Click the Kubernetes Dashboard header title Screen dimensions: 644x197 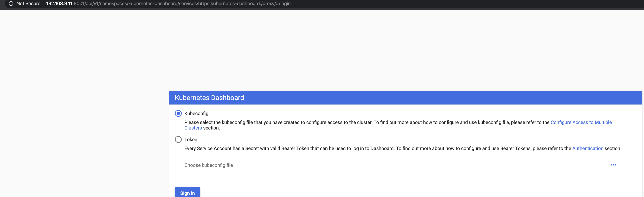209,98
